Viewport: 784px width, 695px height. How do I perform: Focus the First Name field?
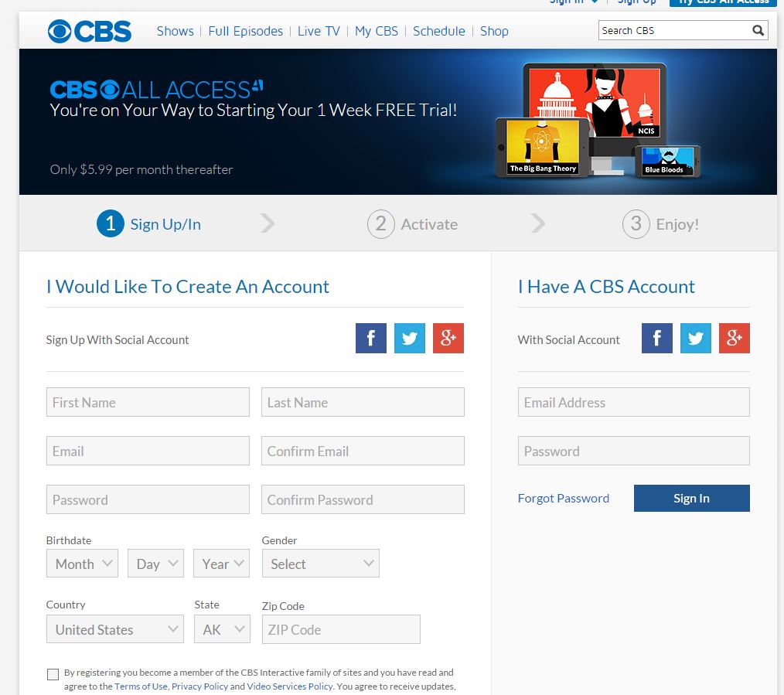148,402
